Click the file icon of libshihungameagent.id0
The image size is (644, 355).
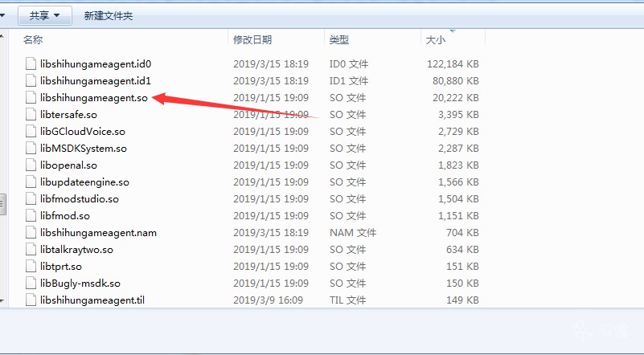coord(31,64)
